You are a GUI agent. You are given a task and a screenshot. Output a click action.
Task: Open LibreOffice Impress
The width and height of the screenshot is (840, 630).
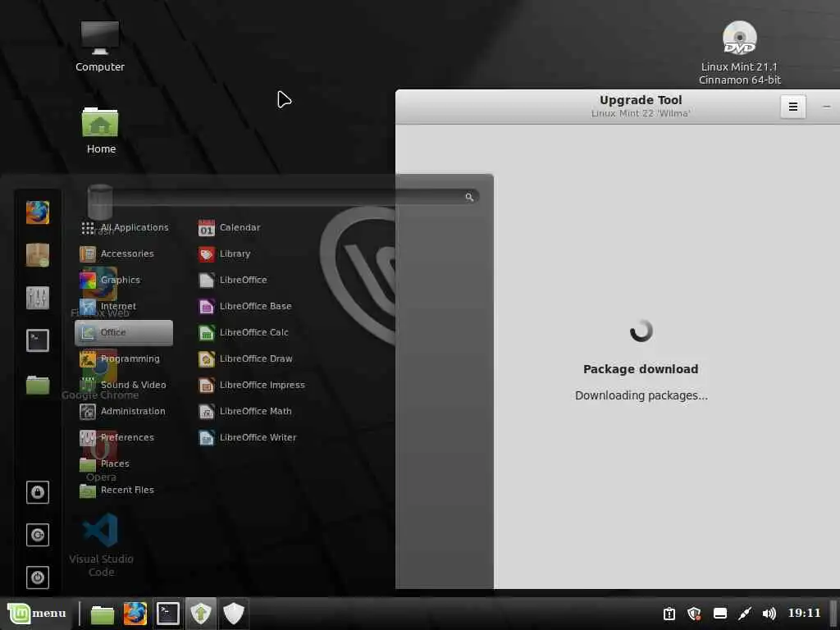tap(251, 386)
